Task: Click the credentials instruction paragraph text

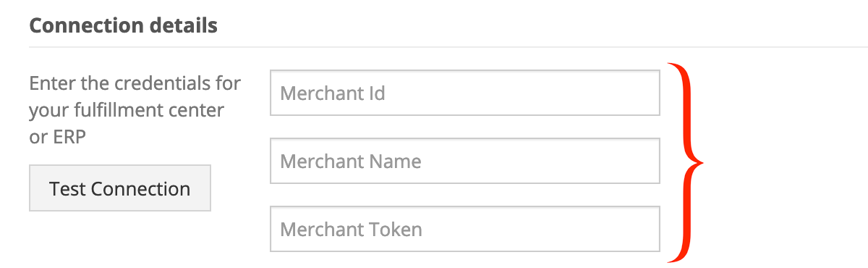Action: (x=135, y=110)
